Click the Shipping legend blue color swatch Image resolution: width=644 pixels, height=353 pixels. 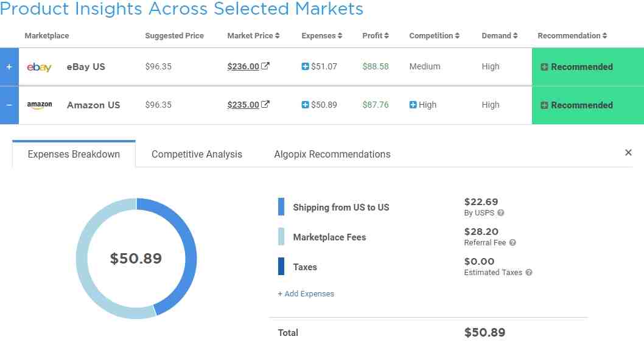[281, 207]
